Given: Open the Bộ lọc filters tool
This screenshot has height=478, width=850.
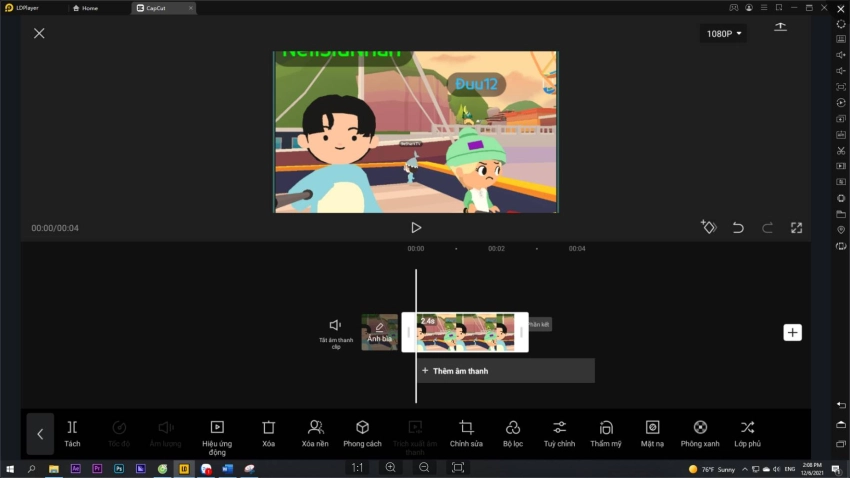Looking at the screenshot, I should point(513,433).
